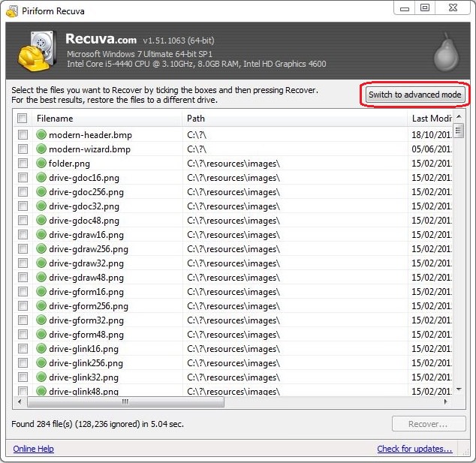
Task: Click green status icon of drive-gdoc48.png
Action: 41,220
